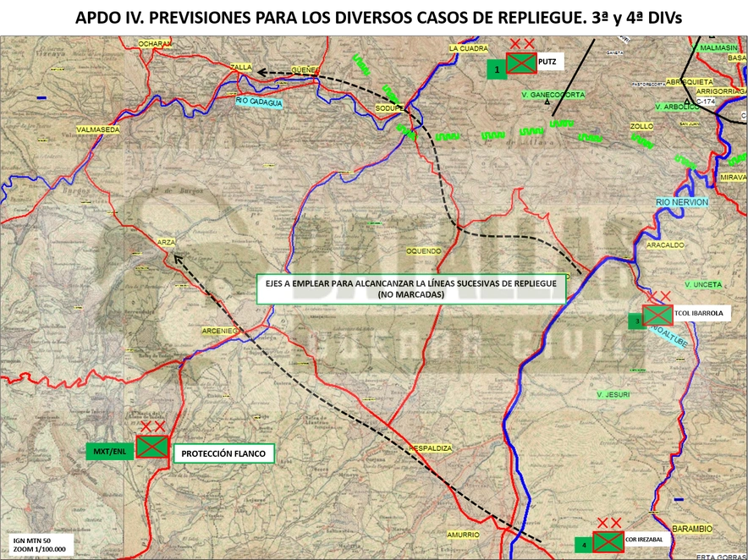This screenshot has height=560, width=748.
Task: Click the green number 1 box
Action: 497,69
